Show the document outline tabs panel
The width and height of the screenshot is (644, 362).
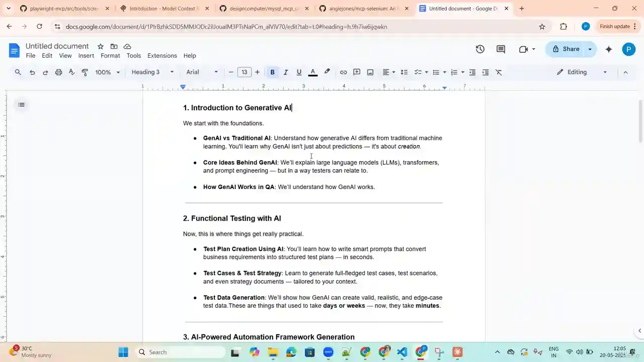(21, 105)
